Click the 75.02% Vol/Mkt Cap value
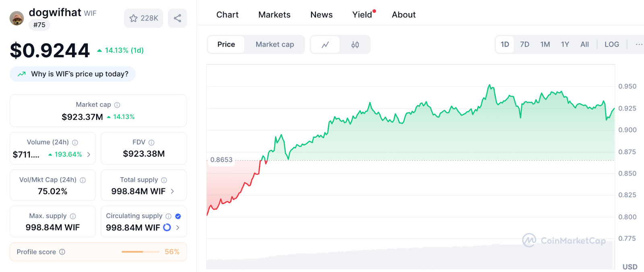This screenshot has height=272, width=644. [53, 191]
